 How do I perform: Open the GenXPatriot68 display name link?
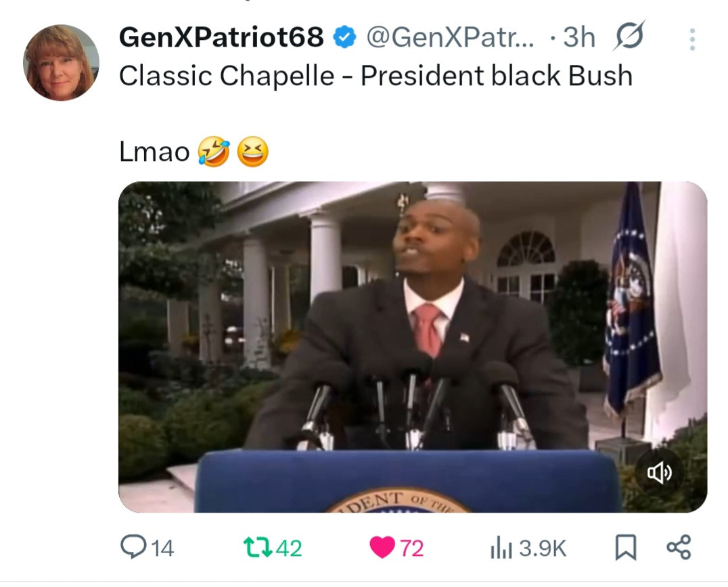point(221,37)
